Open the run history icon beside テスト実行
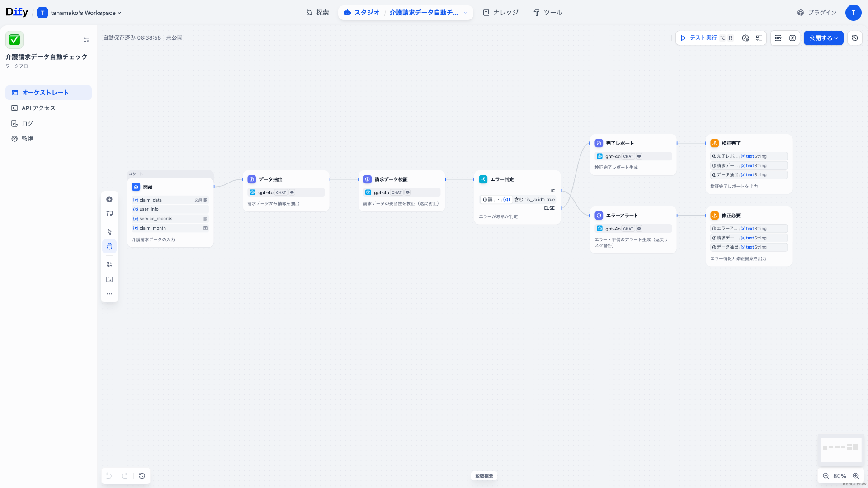868x488 pixels. click(745, 38)
